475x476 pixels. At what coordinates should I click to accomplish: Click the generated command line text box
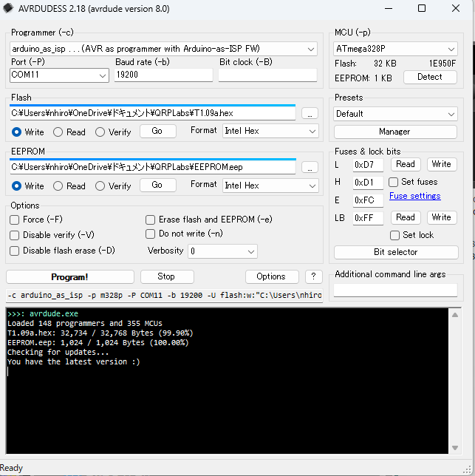coord(164,296)
